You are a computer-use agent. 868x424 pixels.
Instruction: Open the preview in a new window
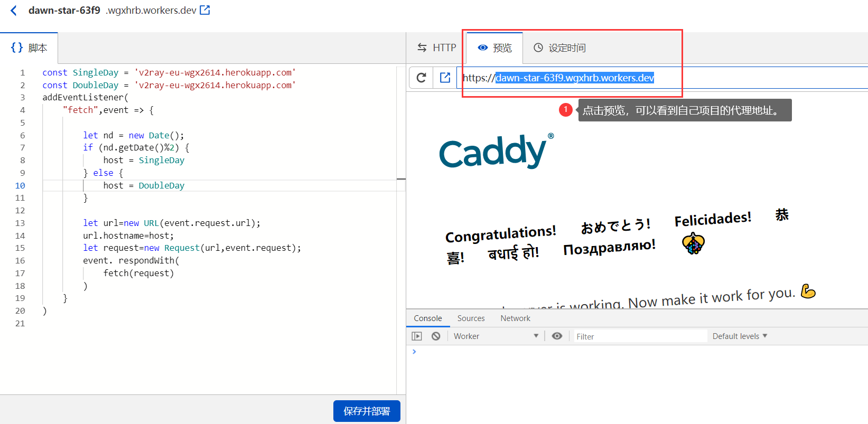445,78
